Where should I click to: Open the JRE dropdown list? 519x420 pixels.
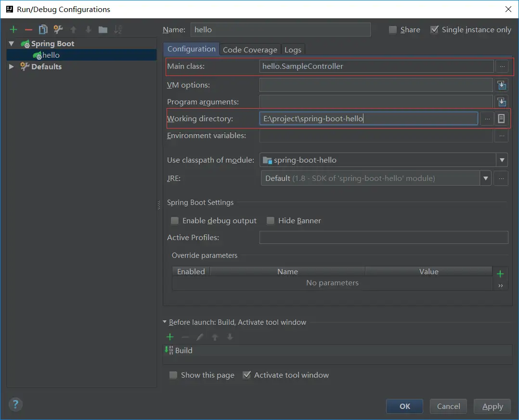point(485,178)
